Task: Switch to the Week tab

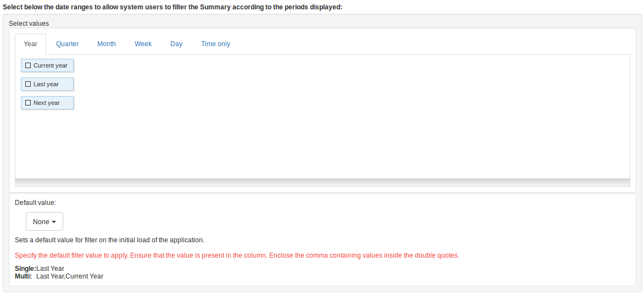Action: [x=143, y=44]
